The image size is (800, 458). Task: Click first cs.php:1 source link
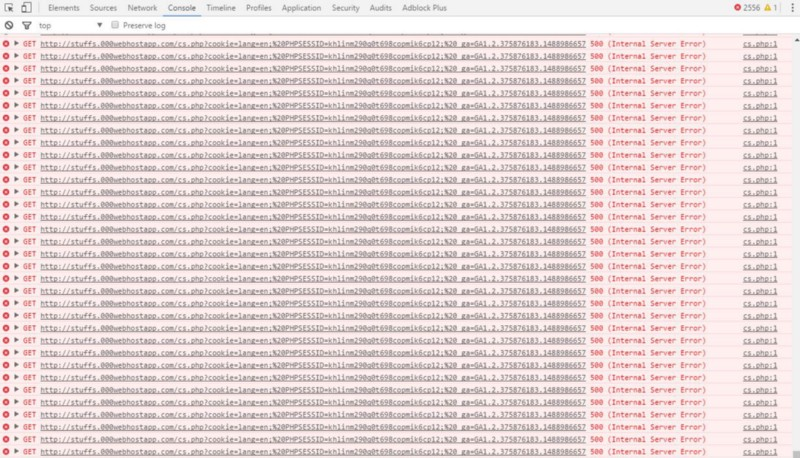[x=760, y=44]
